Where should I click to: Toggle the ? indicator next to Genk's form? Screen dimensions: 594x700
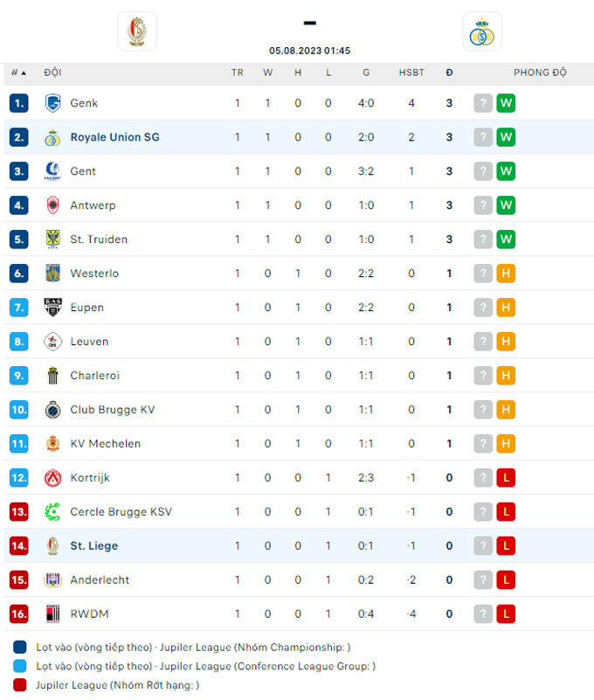coord(482,103)
